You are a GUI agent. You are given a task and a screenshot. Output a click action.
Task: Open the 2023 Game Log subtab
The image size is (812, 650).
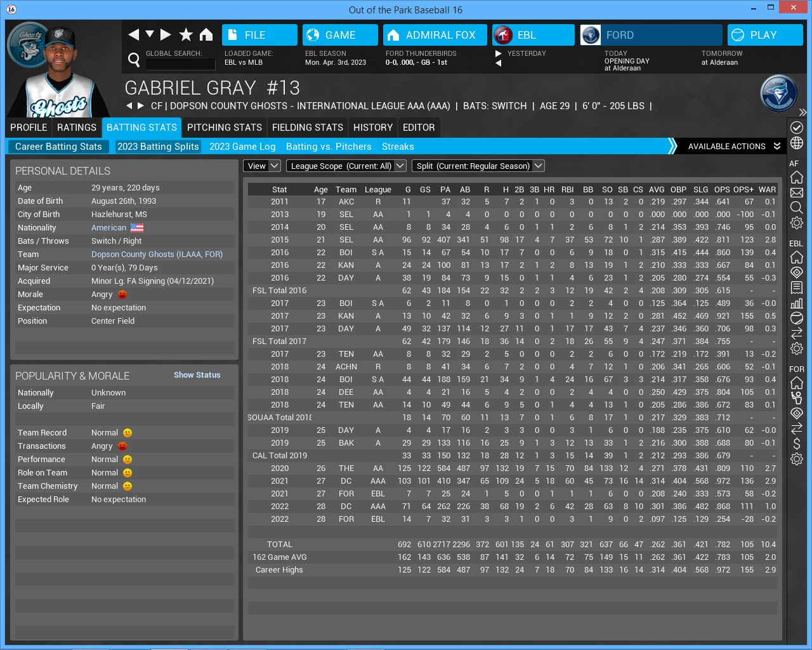[242, 147]
